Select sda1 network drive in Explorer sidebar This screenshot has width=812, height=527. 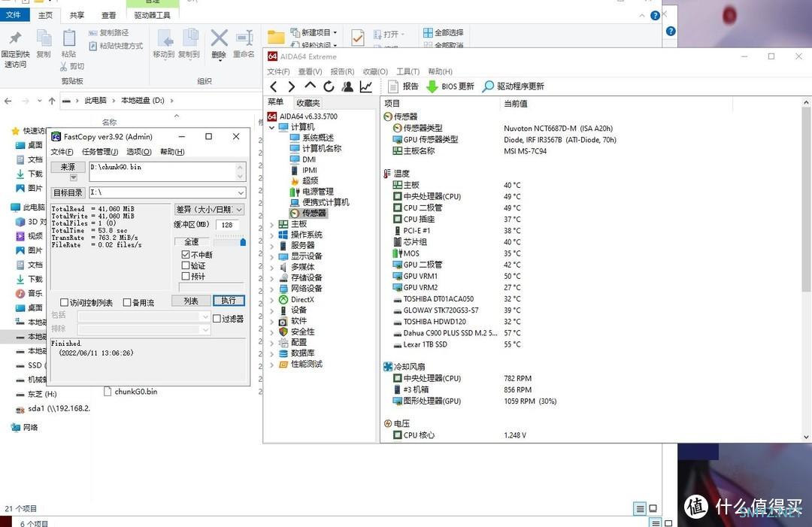point(53,408)
